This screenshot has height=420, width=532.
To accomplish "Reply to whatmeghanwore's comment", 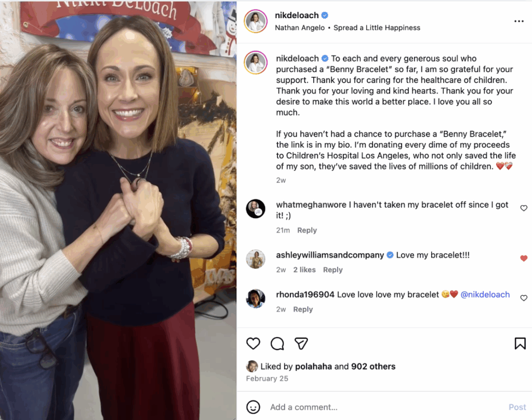I will [x=307, y=231].
